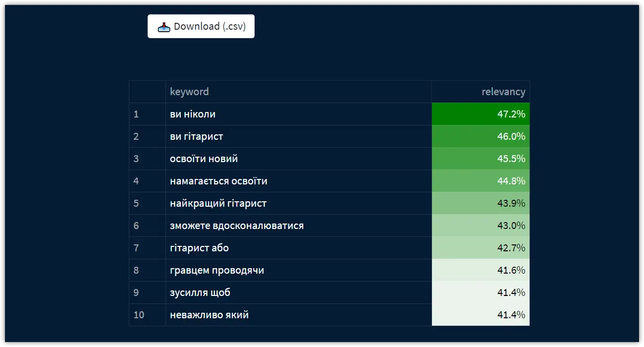Click row index 5
The image size is (644, 347).
click(x=147, y=203)
